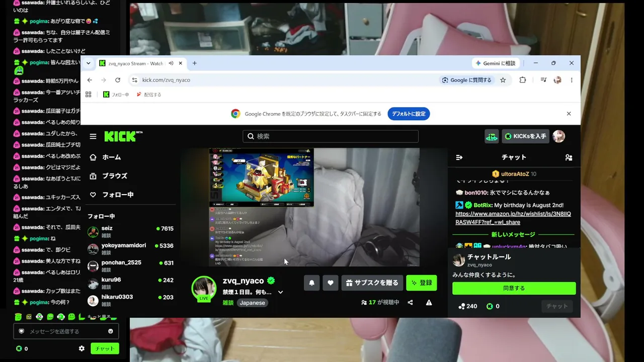Open the 雑談 category link under the stream title

[228, 303]
